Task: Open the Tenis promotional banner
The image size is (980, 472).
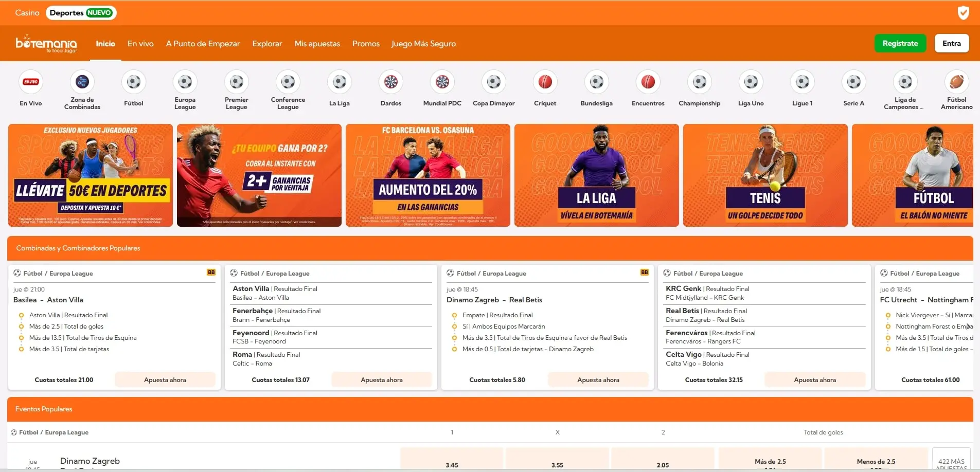Action: tap(765, 175)
